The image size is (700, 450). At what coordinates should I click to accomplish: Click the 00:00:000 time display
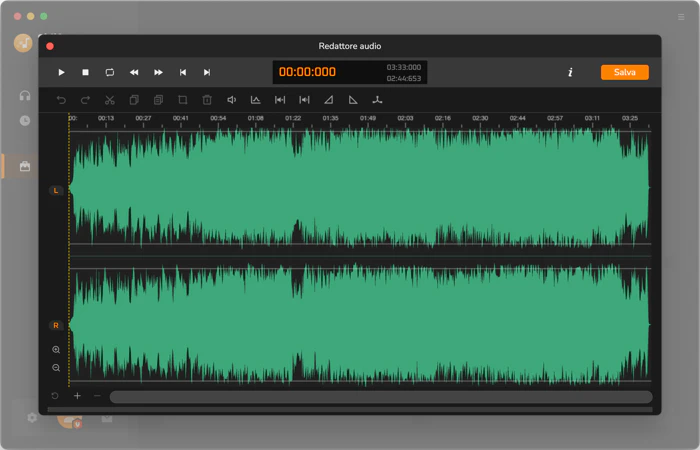click(307, 72)
